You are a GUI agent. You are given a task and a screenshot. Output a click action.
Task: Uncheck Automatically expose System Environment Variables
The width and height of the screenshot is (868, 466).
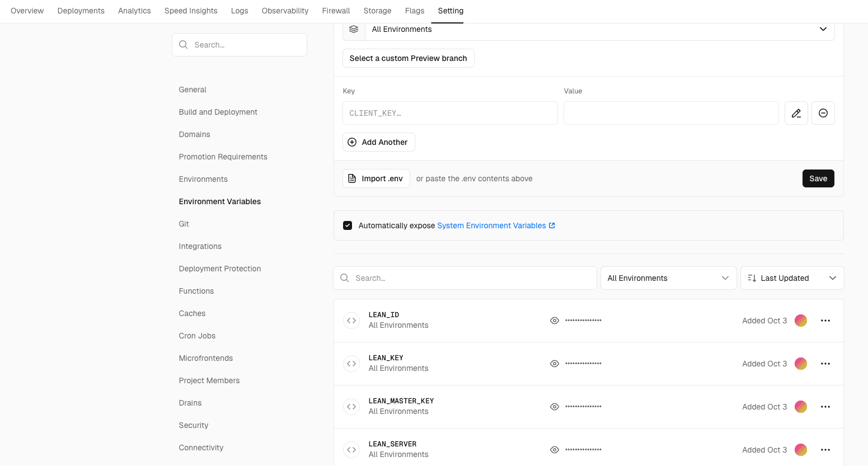point(348,225)
